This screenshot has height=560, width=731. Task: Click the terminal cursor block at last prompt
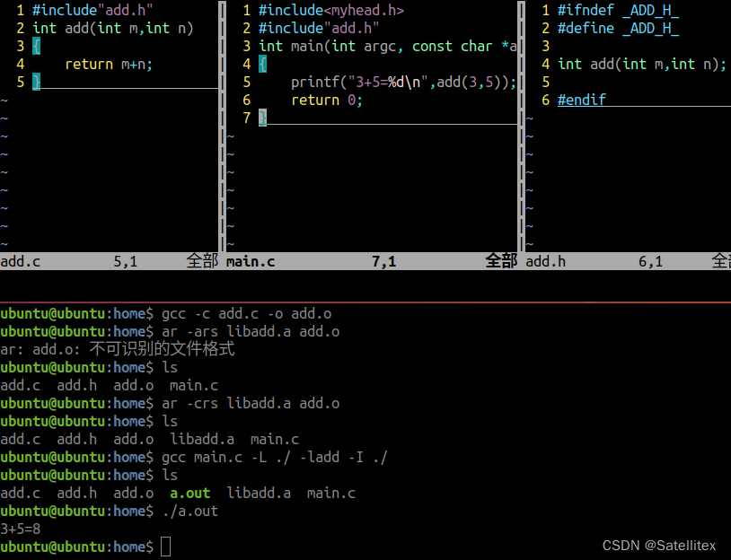pos(165,547)
